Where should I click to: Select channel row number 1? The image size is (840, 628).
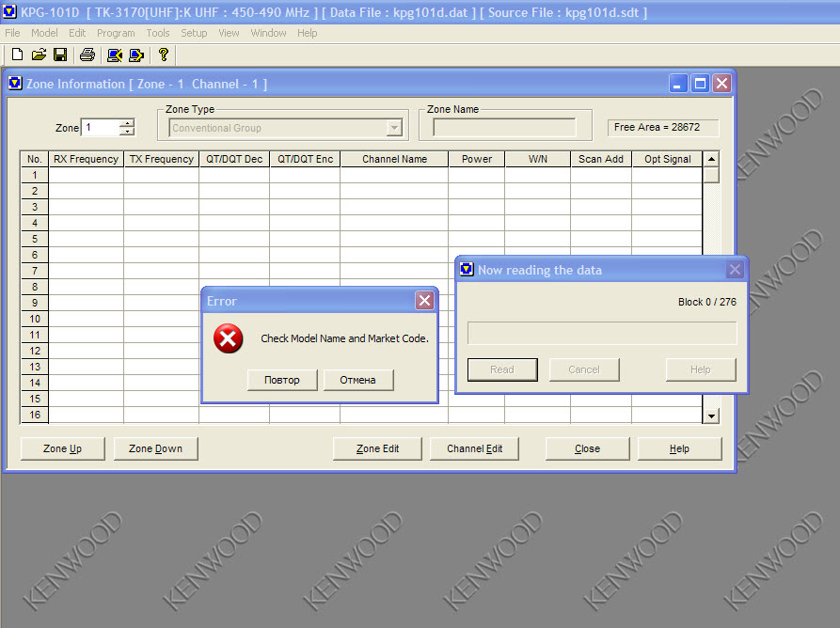click(35, 175)
